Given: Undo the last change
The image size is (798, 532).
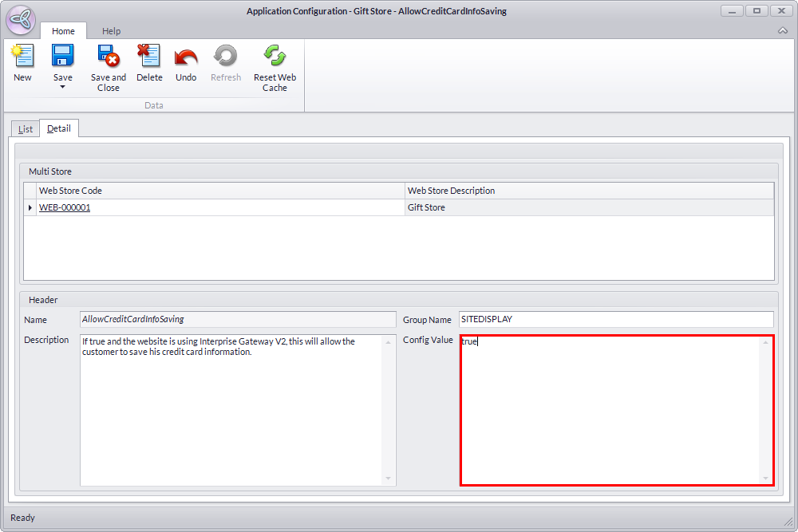Looking at the screenshot, I should click(186, 57).
